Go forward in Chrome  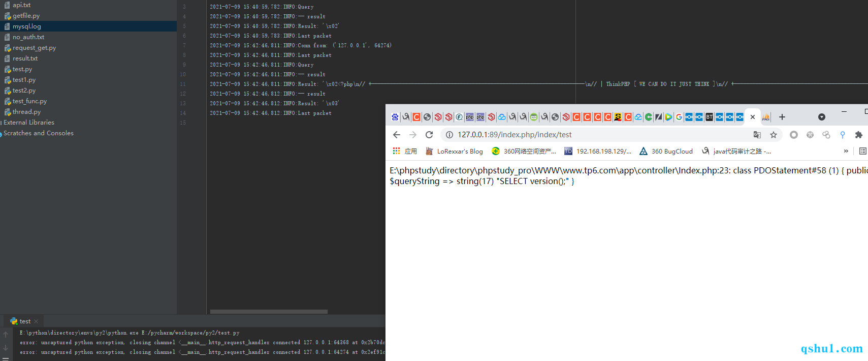(413, 135)
